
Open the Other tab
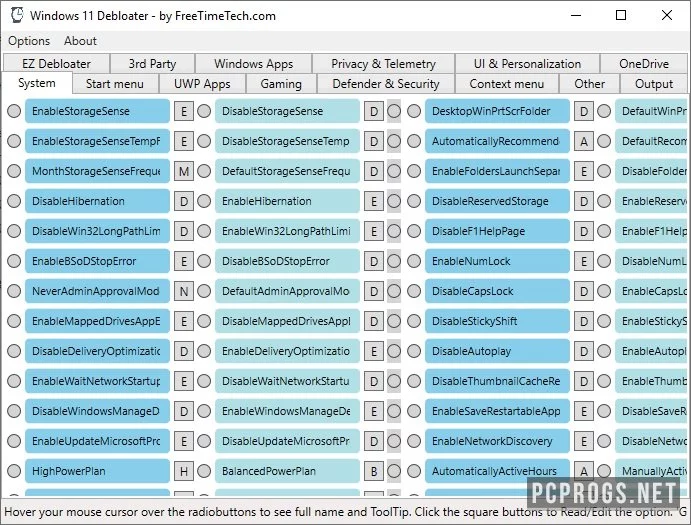[x=589, y=84]
